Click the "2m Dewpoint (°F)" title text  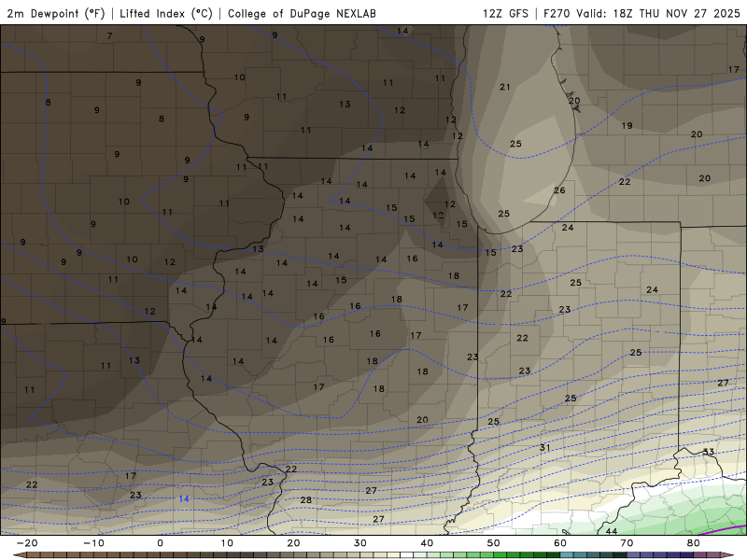(x=56, y=13)
